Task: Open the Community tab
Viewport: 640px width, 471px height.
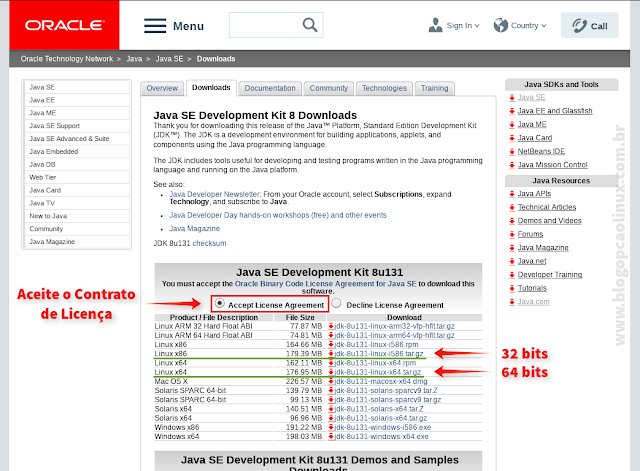Action: [x=329, y=88]
